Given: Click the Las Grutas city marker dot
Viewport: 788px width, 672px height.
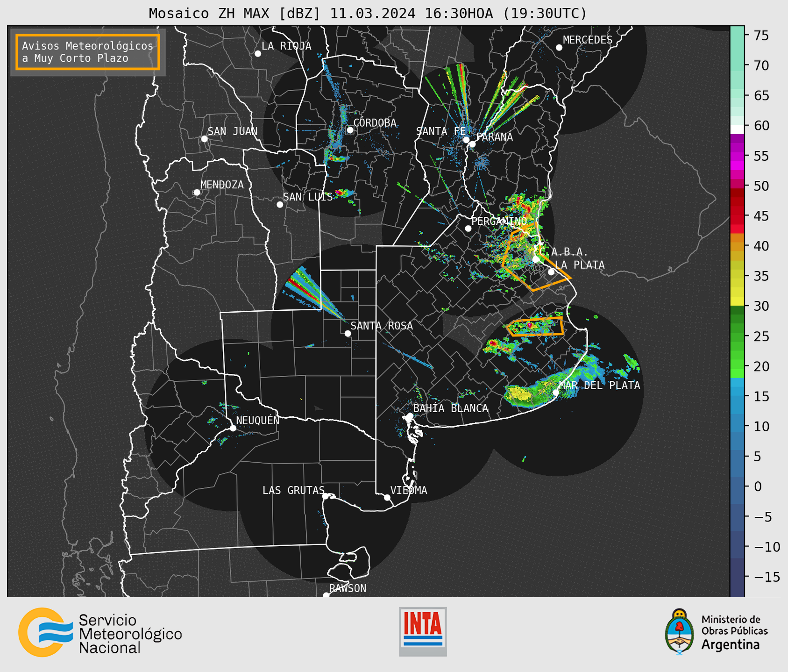Looking at the screenshot, I should [326, 496].
